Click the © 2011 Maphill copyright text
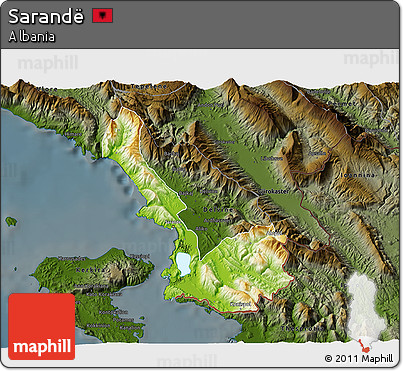This screenshot has height=371, width=403. (x=359, y=359)
